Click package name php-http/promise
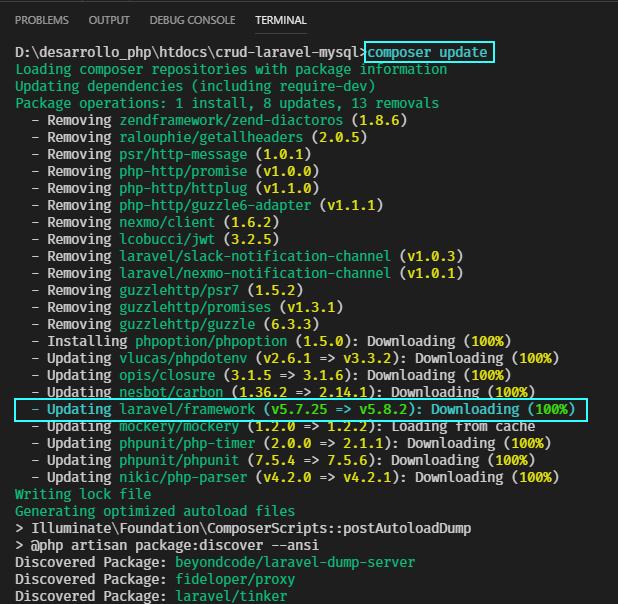The image size is (618, 604). pos(183,171)
